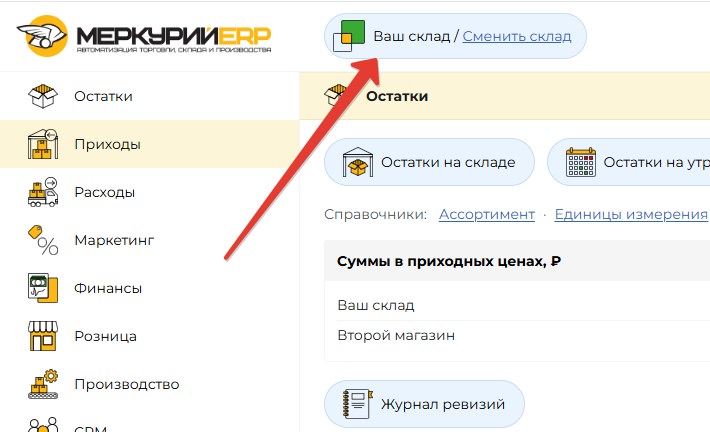Click the warehouse box icon in Остатки на складе
Image resolution: width=710 pixels, height=432 pixels.
point(358,162)
